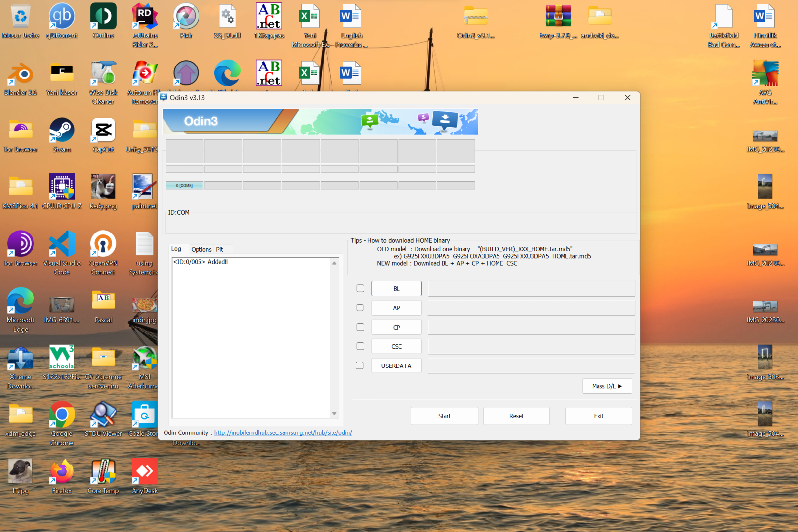Image resolution: width=798 pixels, height=532 pixels.
Task: Click the BL file path field
Action: pyautogui.click(x=532, y=289)
